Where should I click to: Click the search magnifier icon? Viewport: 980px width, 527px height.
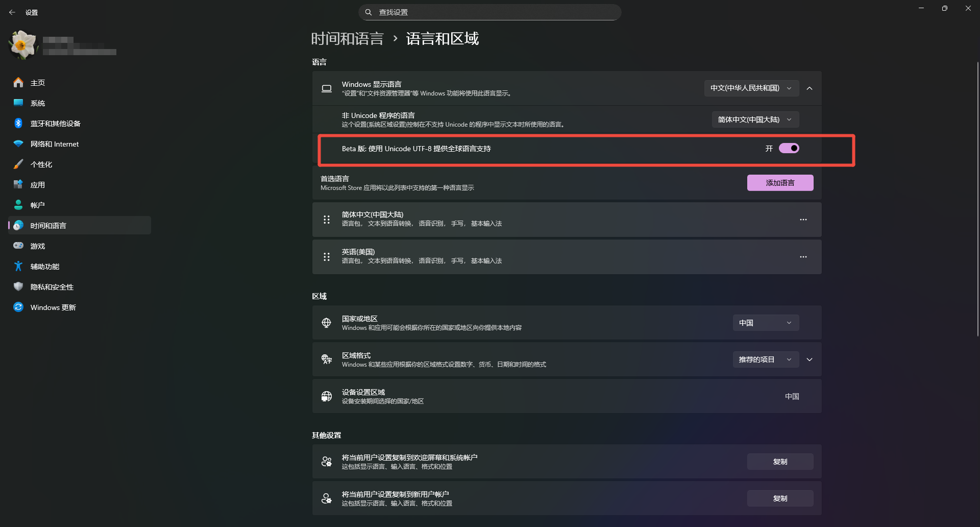[369, 12]
